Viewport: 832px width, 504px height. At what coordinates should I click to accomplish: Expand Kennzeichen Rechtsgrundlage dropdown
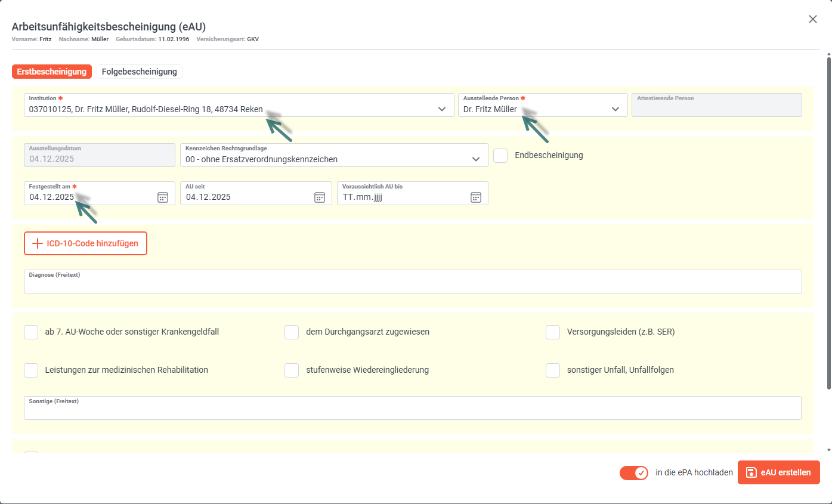476,159
